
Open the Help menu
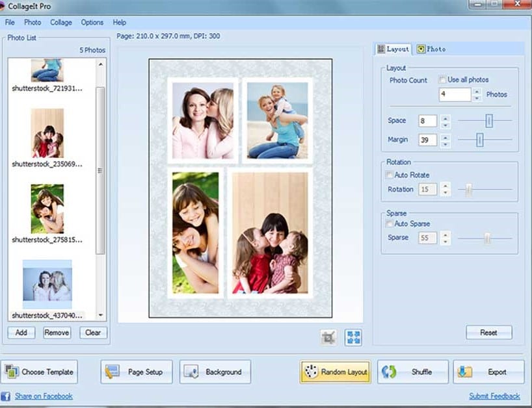click(120, 22)
